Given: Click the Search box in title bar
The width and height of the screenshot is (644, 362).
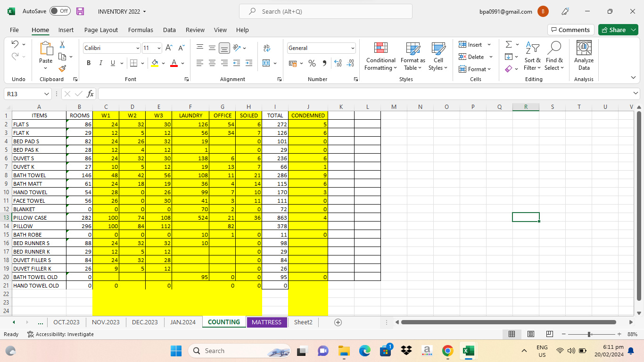Looking at the screenshot, I should (326, 11).
